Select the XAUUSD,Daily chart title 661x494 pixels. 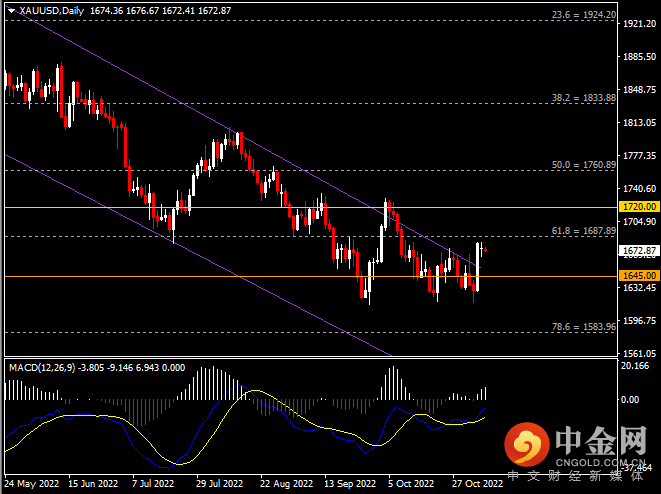click(x=51, y=11)
